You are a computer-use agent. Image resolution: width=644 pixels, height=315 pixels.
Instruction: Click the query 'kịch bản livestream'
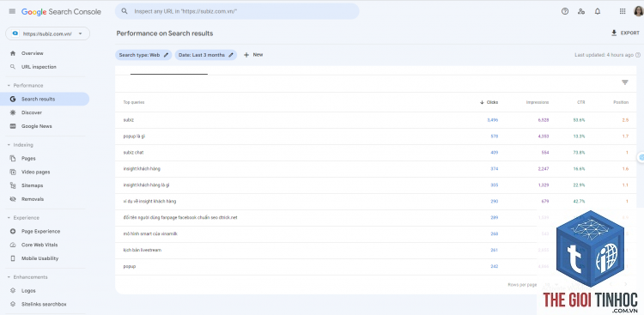pos(142,250)
